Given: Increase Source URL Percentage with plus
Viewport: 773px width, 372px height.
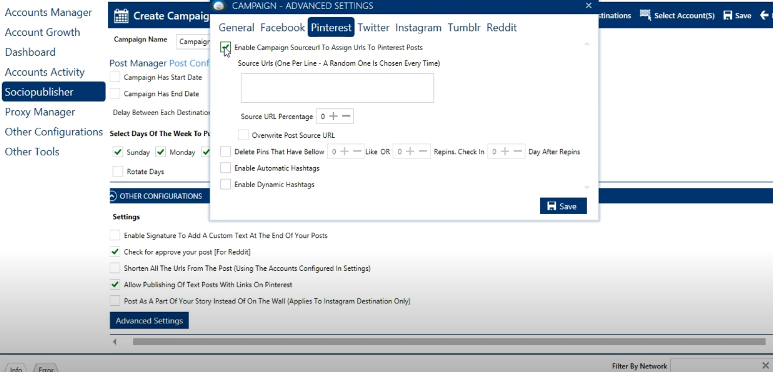Looking at the screenshot, I should pos(334,116).
